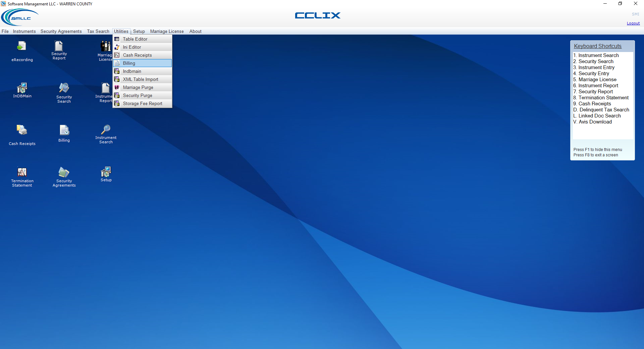Click '7. Security Report' shortcut entry
644x349 pixels.
point(593,92)
